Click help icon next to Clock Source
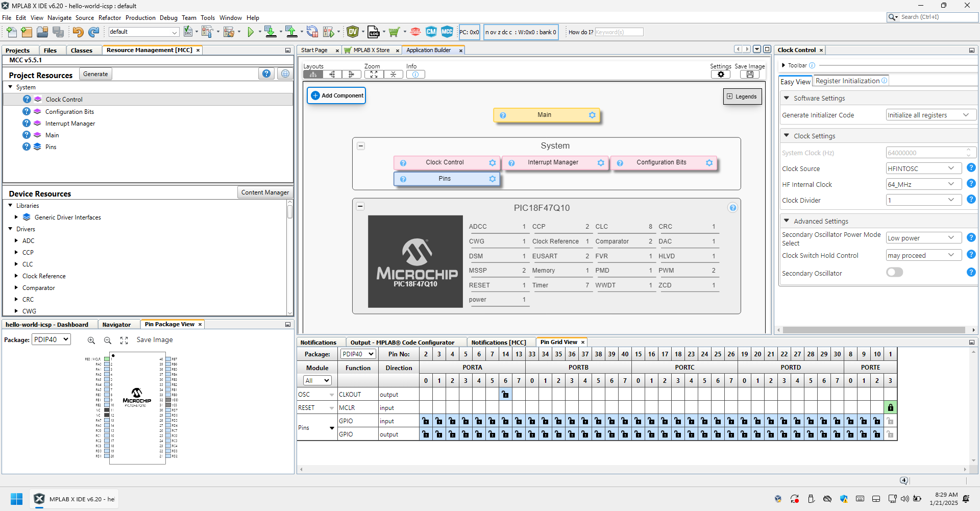The image size is (980, 511). click(x=971, y=167)
